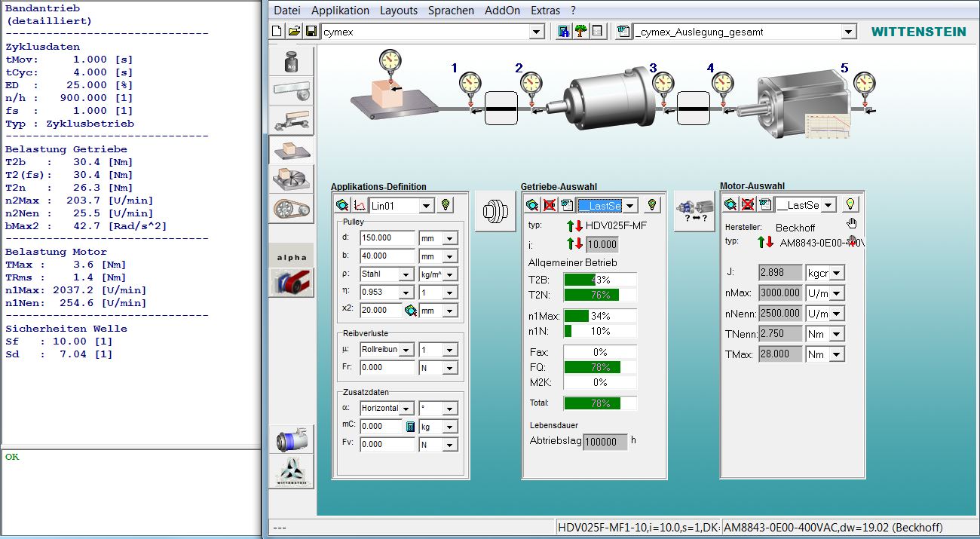Open the motion profile dropdown showing Lin01
The height and width of the screenshot is (539, 980).
(x=427, y=205)
